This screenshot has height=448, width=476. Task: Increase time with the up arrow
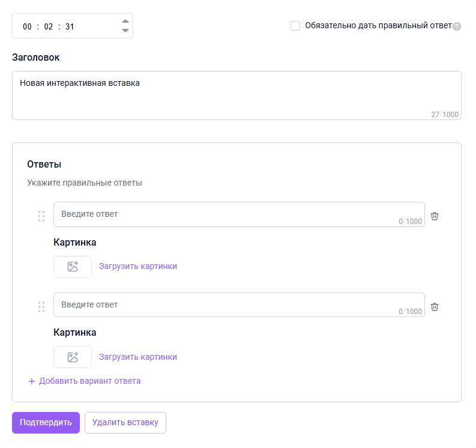[x=125, y=21]
